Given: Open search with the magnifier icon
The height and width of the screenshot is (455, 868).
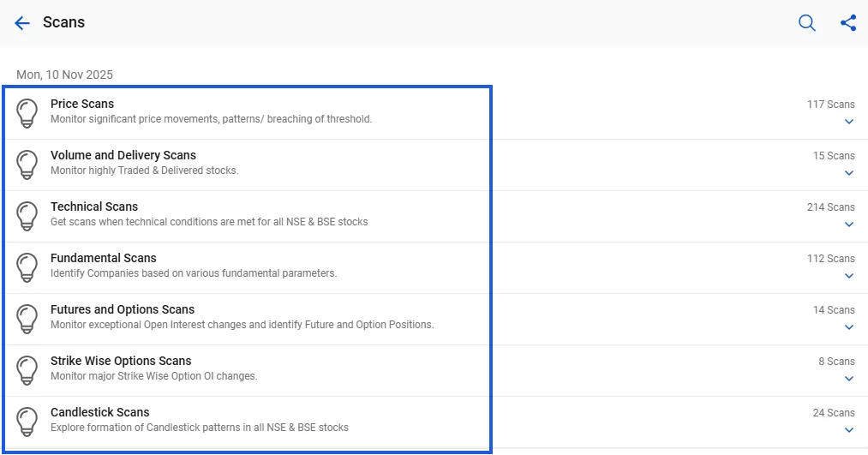Looking at the screenshot, I should [x=806, y=23].
